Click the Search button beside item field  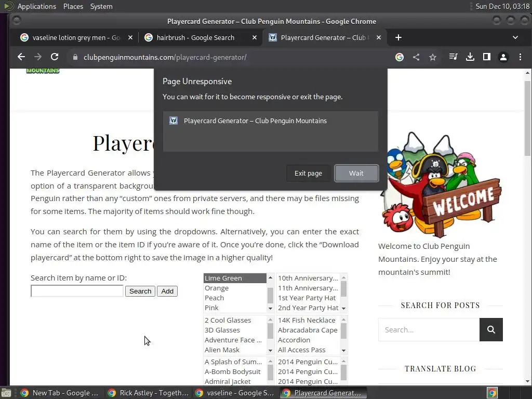point(140,291)
